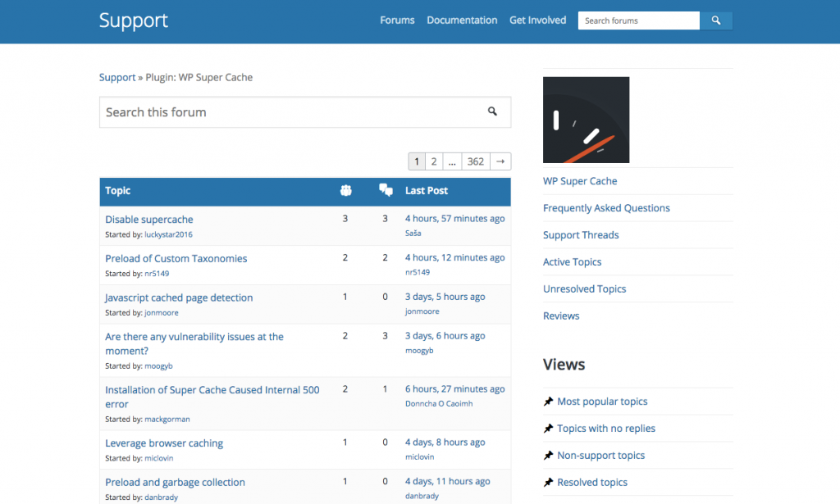Screen dimensions: 840x504
Task: Click the voices column header icon
Action: pos(345,190)
